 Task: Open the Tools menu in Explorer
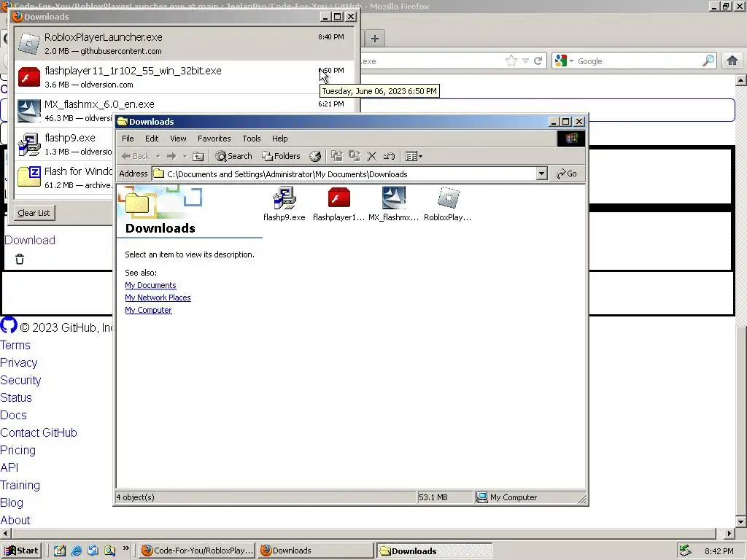[x=252, y=139]
